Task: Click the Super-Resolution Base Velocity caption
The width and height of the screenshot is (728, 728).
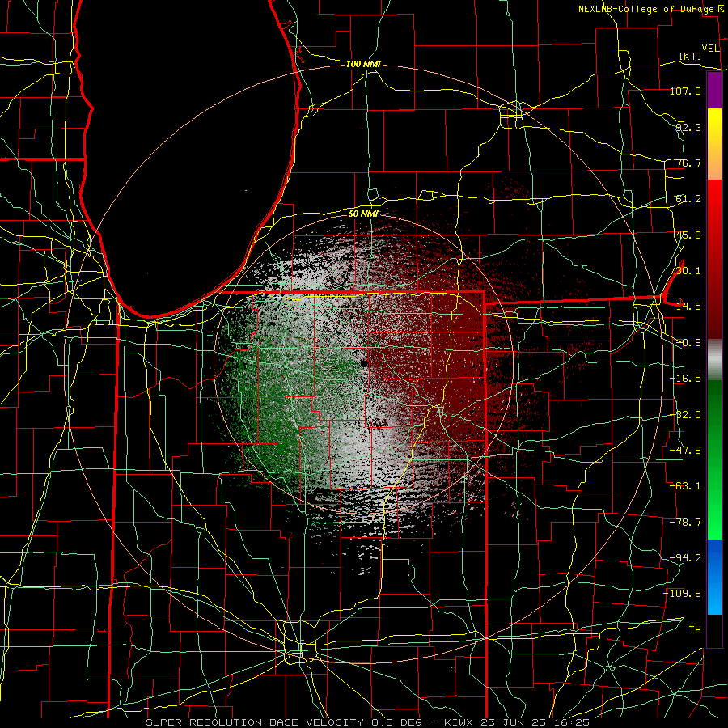Action: [x=367, y=722]
